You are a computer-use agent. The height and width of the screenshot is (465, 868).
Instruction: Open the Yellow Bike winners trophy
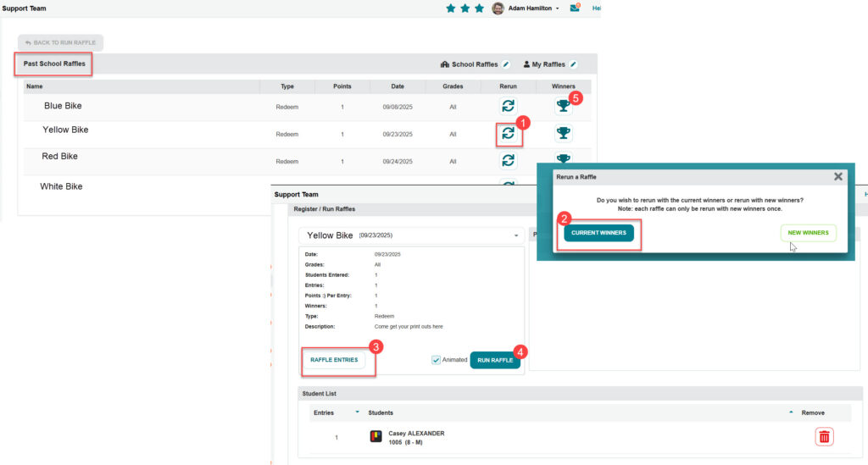coord(563,133)
